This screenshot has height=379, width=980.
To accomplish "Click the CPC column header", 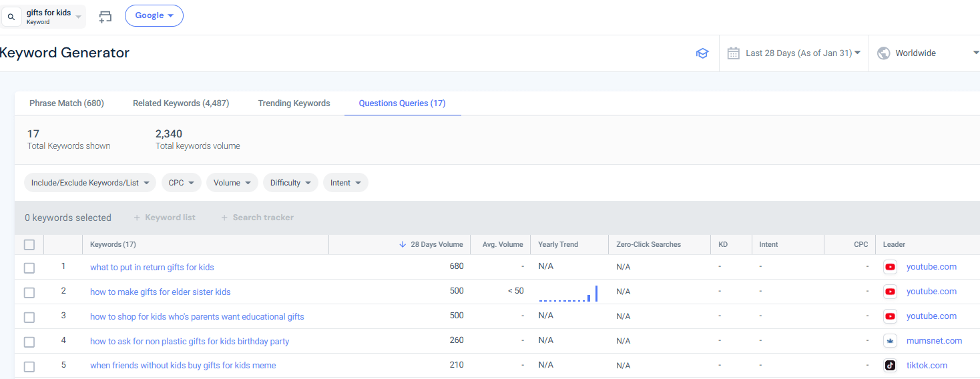I will tap(861, 244).
